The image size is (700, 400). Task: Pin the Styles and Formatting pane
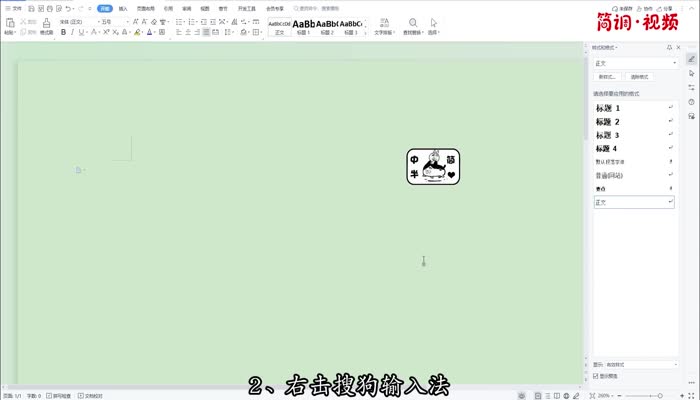(x=668, y=47)
